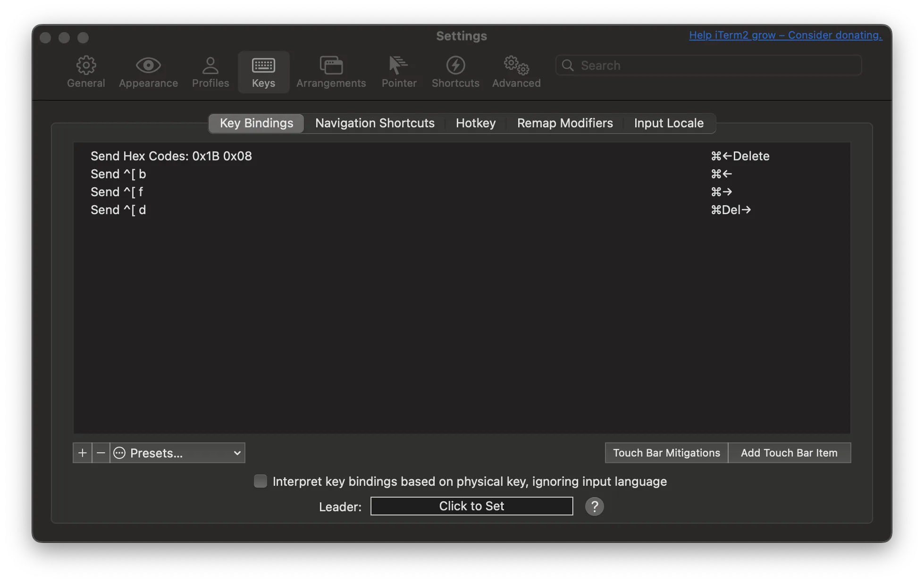Open the Presets dropdown menu
Viewport: 924px width, 582px height.
click(178, 453)
